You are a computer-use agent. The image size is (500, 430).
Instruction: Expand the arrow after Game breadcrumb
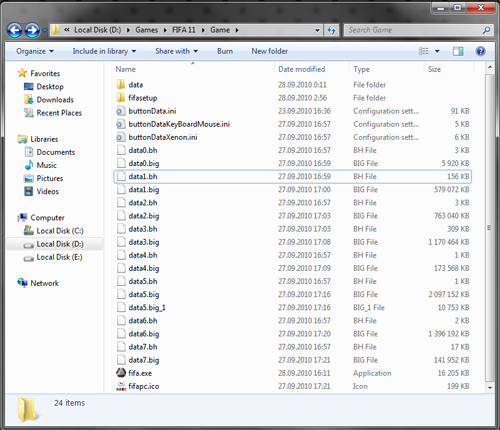click(x=237, y=30)
